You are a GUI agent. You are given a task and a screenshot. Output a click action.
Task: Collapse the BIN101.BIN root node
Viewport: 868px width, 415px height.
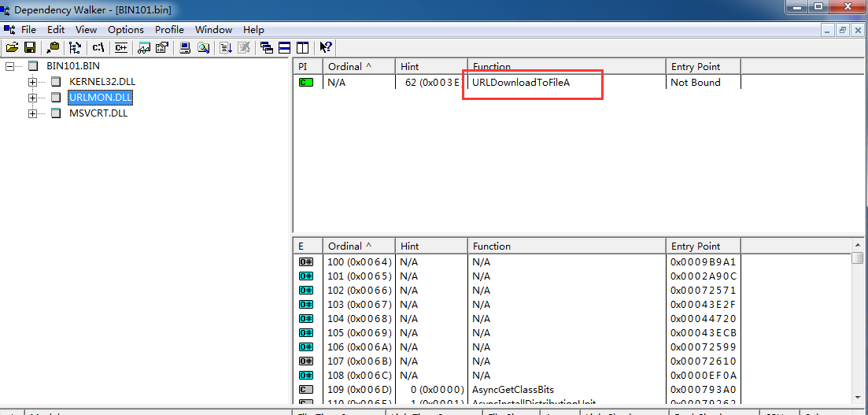tap(9, 66)
